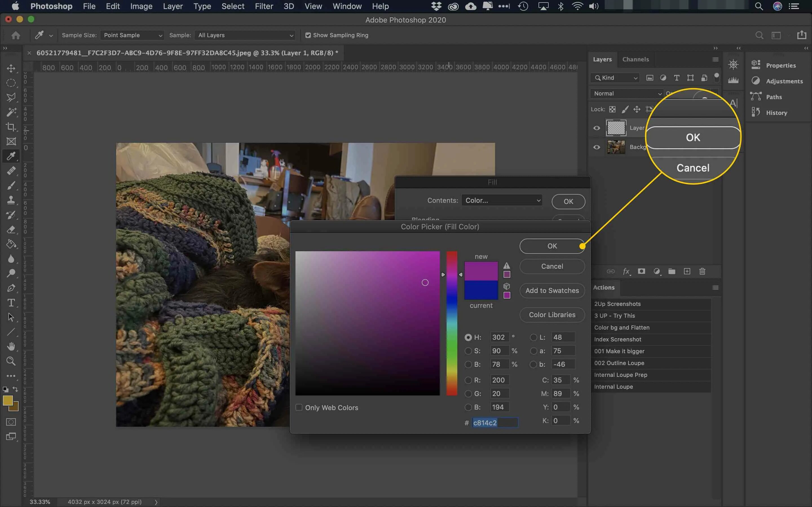Click Add to Swatches button
Screen dimensions: 812x507
point(552,290)
